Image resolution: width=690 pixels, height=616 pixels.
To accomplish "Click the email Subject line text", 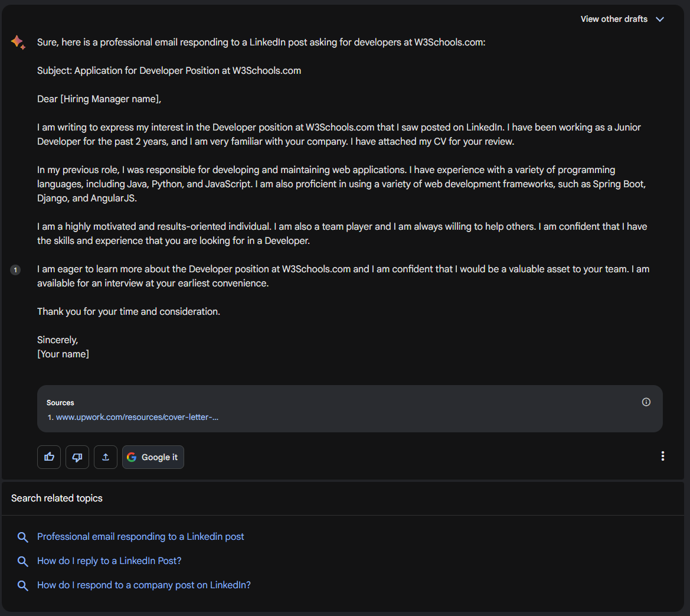I will pos(169,71).
